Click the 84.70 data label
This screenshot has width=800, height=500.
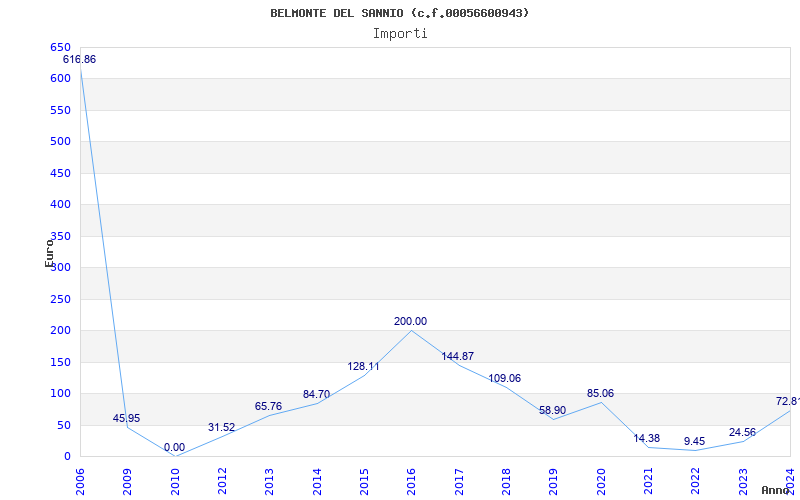pos(316,394)
